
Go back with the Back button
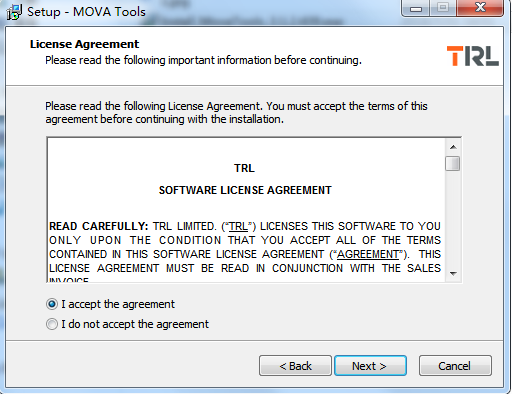coord(295,366)
